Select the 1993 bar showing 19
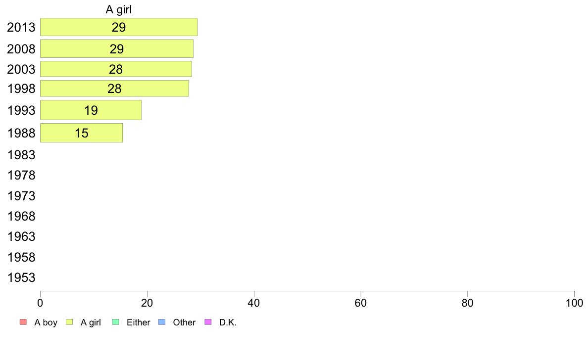 click(x=91, y=110)
